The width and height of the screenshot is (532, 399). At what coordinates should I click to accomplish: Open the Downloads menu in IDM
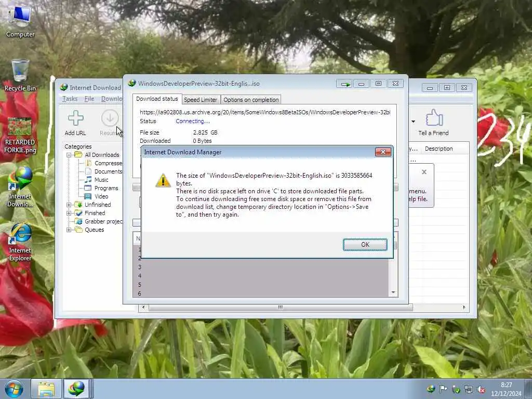point(112,99)
